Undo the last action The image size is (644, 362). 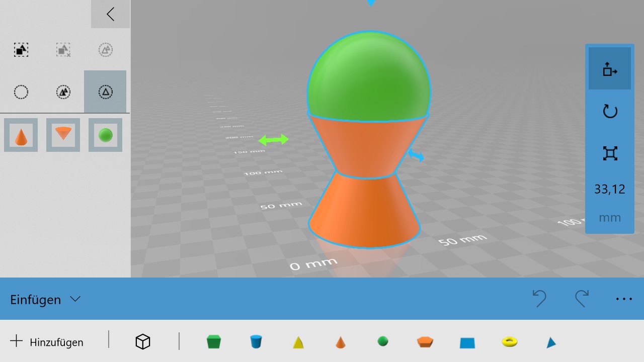(539, 299)
